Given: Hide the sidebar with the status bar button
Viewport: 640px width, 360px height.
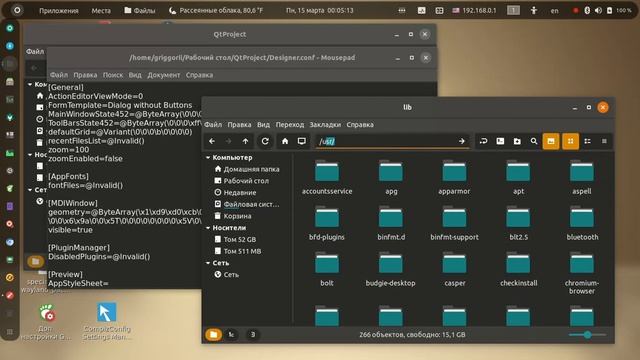Looking at the screenshot, I should click(253, 335).
